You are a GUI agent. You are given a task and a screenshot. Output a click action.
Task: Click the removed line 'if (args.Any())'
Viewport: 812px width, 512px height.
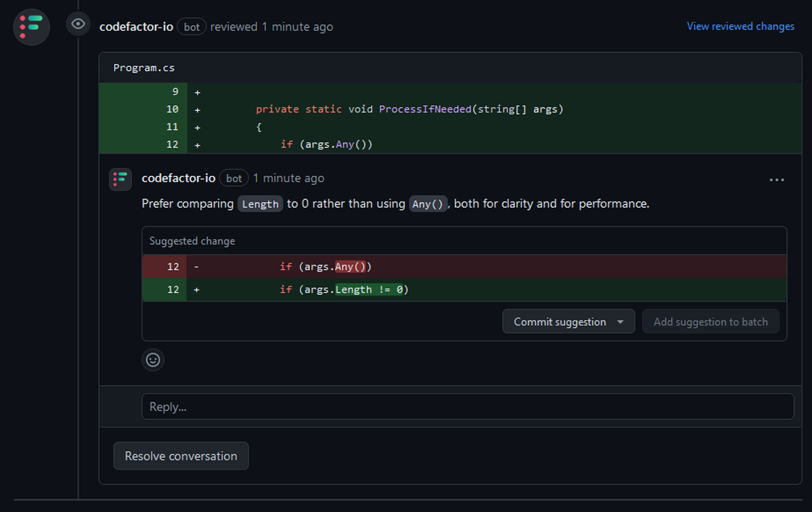click(464, 266)
